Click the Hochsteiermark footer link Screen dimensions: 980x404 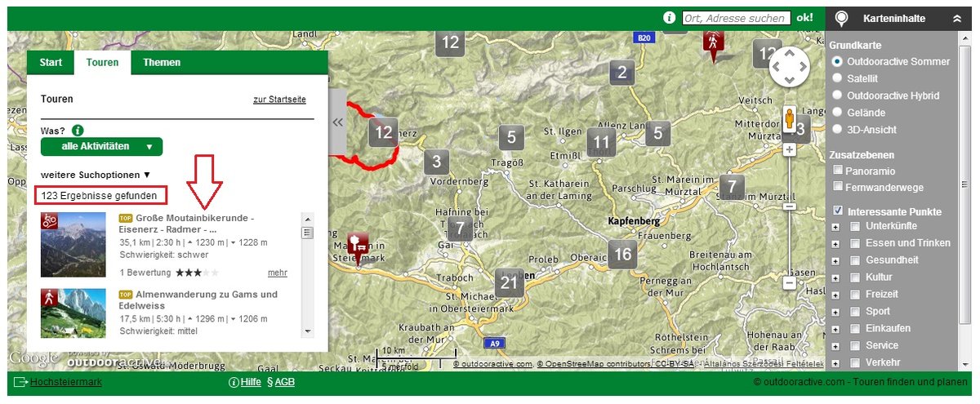pos(65,381)
